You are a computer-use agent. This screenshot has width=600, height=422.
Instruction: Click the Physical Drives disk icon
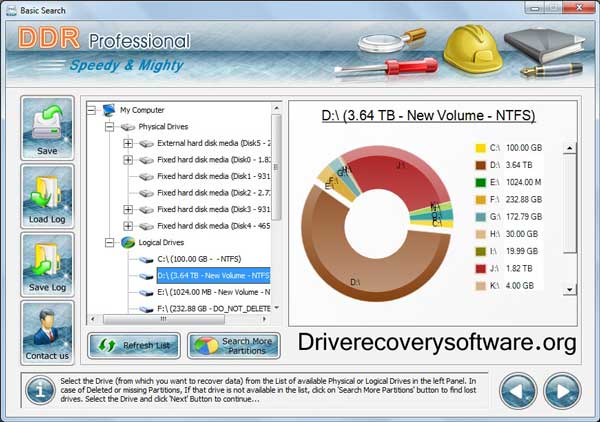click(128, 127)
